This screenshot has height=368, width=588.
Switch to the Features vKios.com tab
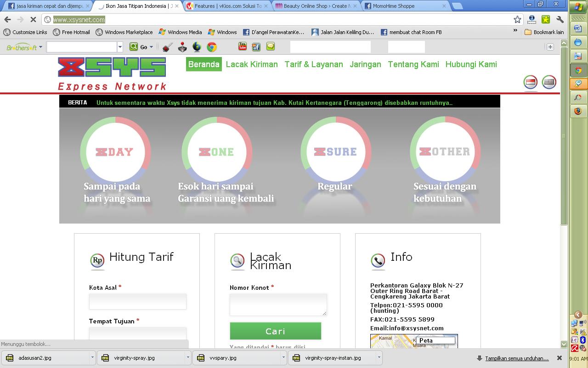point(227,6)
